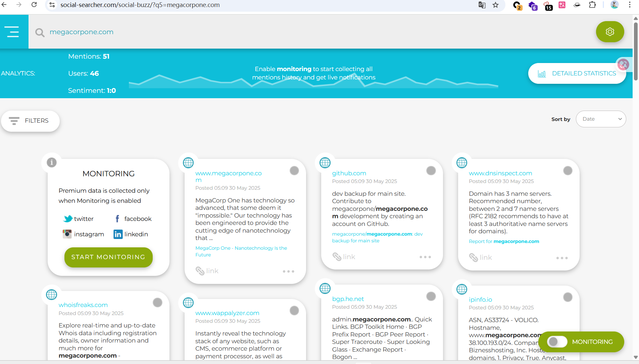Screen dimensions: 639x364
Task: Toggle sentiment circle on www.wappalyzer.com card
Action: 294,310
